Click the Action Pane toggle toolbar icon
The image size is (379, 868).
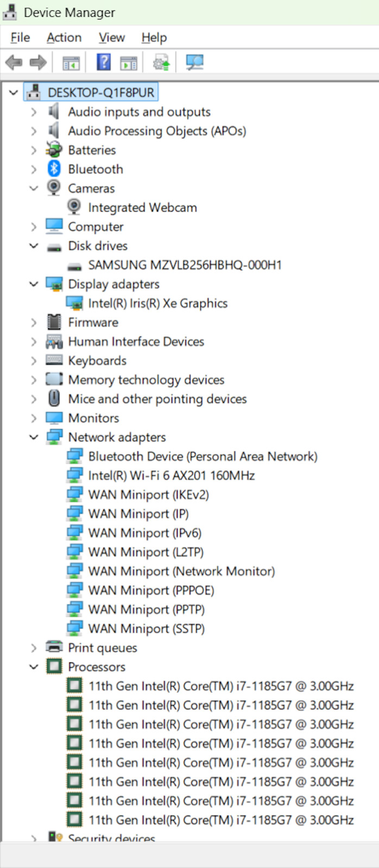coord(129,62)
